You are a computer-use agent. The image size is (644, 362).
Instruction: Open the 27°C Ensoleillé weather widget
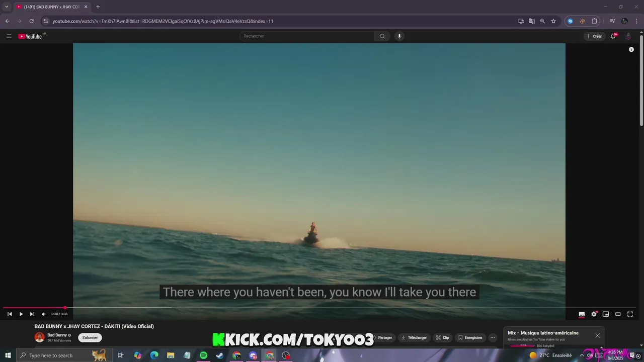coord(550,355)
